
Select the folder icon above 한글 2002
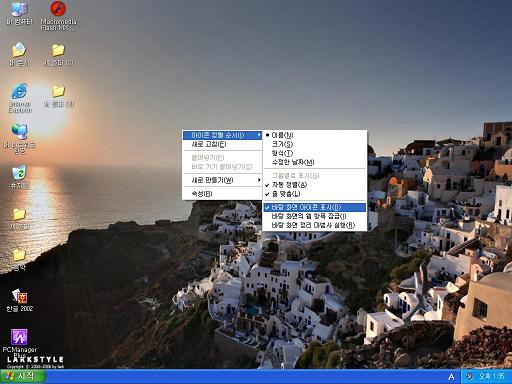(x=19, y=260)
